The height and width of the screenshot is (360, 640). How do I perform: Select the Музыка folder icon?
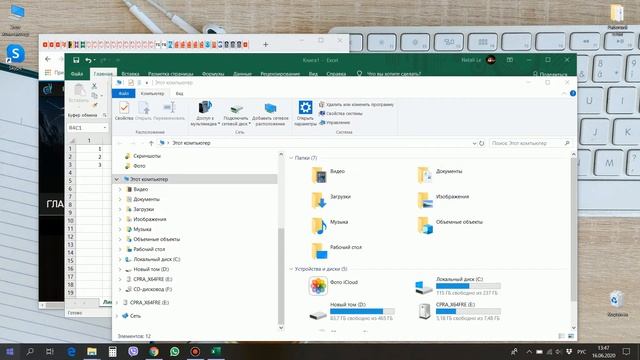coord(319,225)
